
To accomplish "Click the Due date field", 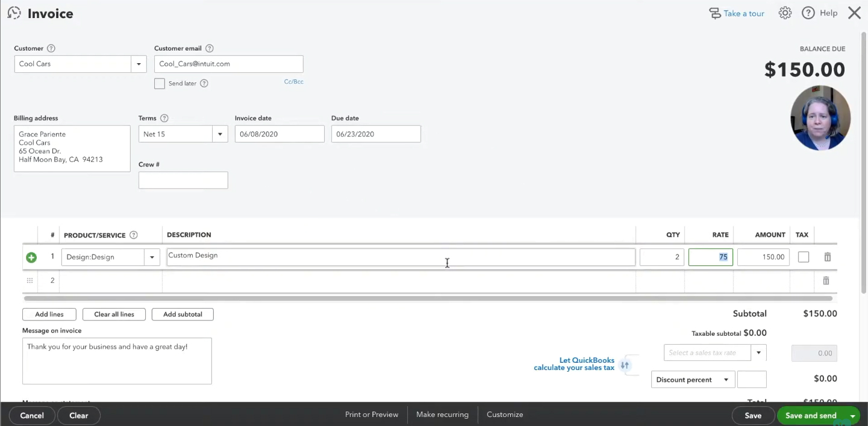I will [376, 134].
